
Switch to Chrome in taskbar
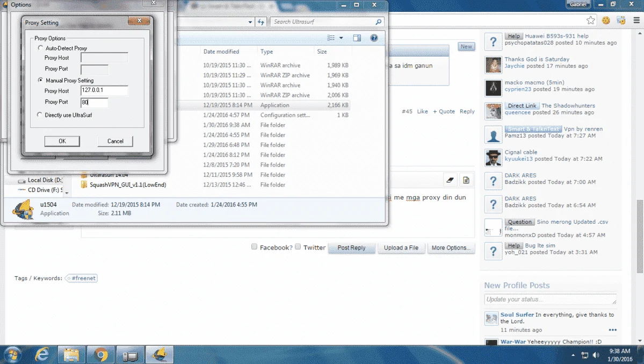[100, 354]
